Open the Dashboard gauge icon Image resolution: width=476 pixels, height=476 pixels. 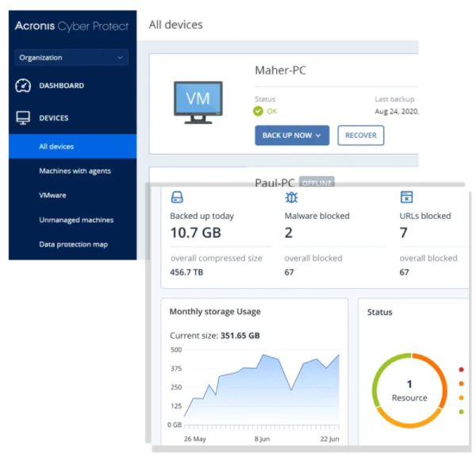tap(23, 86)
